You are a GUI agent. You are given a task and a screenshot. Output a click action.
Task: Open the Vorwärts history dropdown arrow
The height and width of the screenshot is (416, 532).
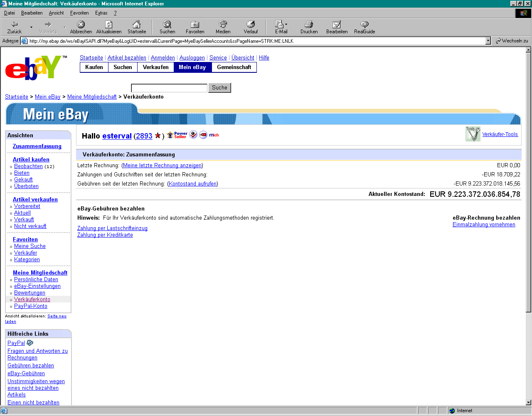pos(64,27)
